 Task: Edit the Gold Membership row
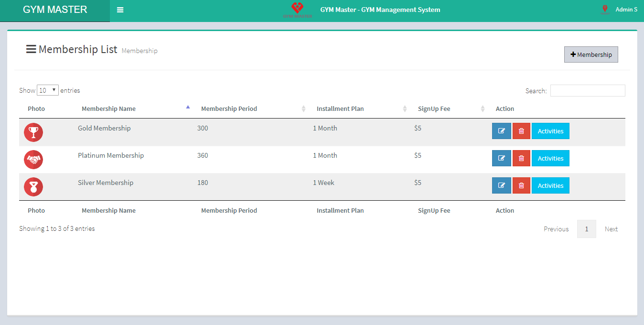tap(501, 131)
